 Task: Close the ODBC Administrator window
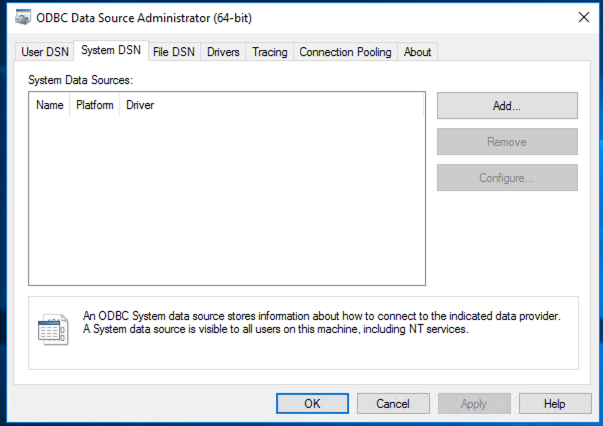click(583, 17)
